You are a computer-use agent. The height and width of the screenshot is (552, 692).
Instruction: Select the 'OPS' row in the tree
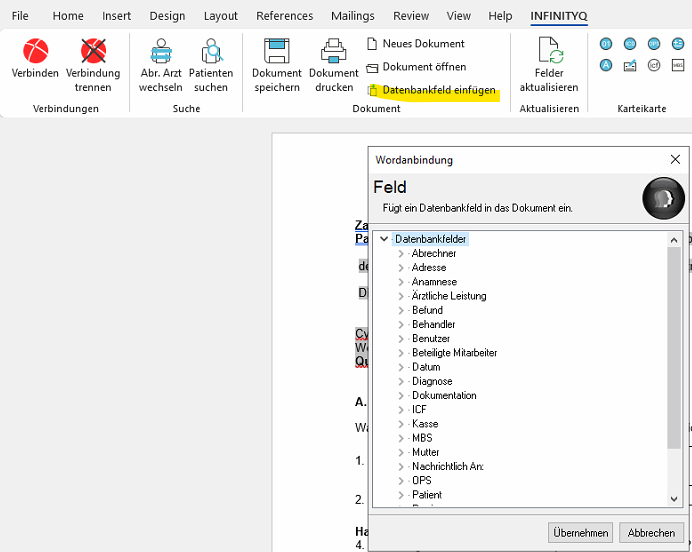[421, 481]
